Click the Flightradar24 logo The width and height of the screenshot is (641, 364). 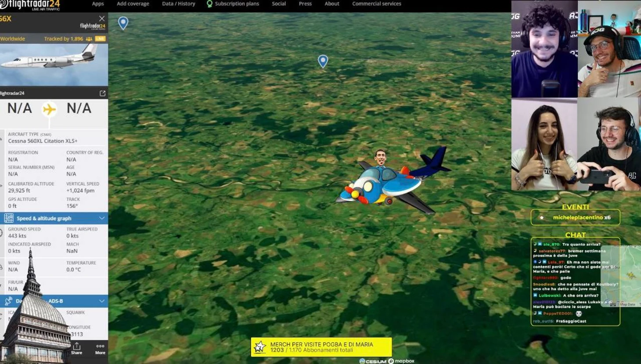pos(30,5)
